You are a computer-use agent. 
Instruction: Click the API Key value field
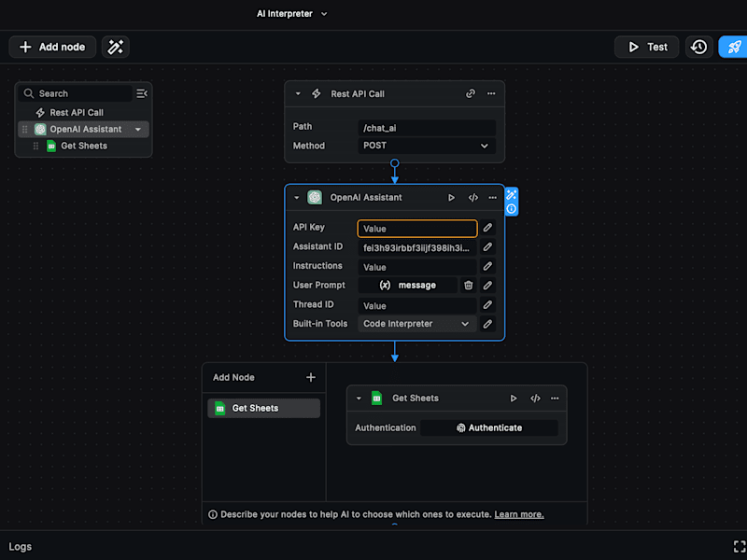416,229
